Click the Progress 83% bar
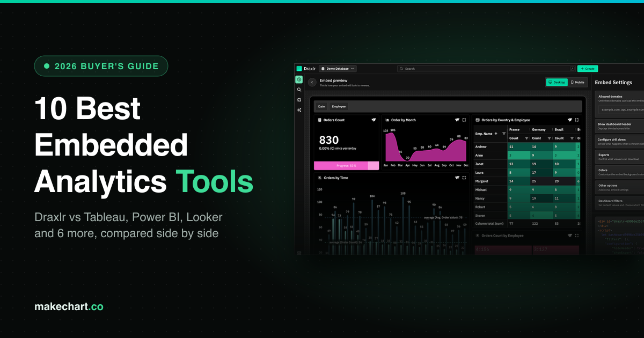The image size is (644, 338). pos(346,165)
